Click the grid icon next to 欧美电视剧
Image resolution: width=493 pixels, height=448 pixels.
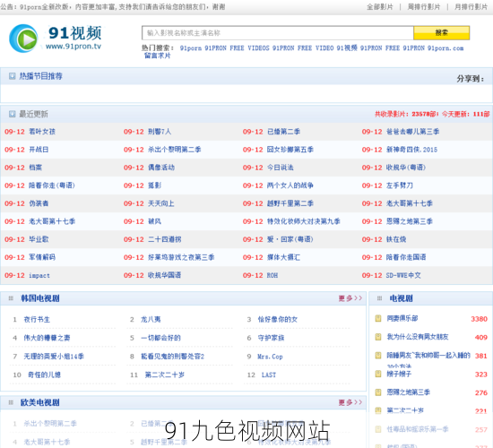coord(11,402)
